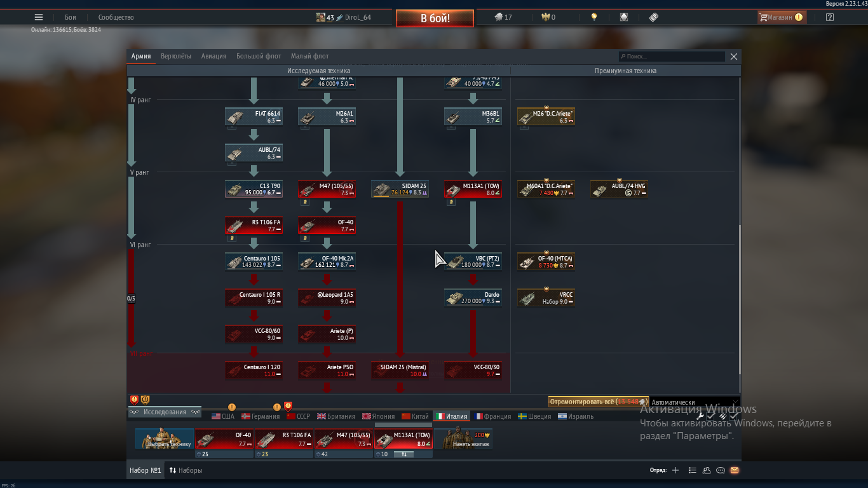This screenshot has height=488, width=868.
Task: Click the magnifier icon in the search box
Action: (x=623, y=57)
